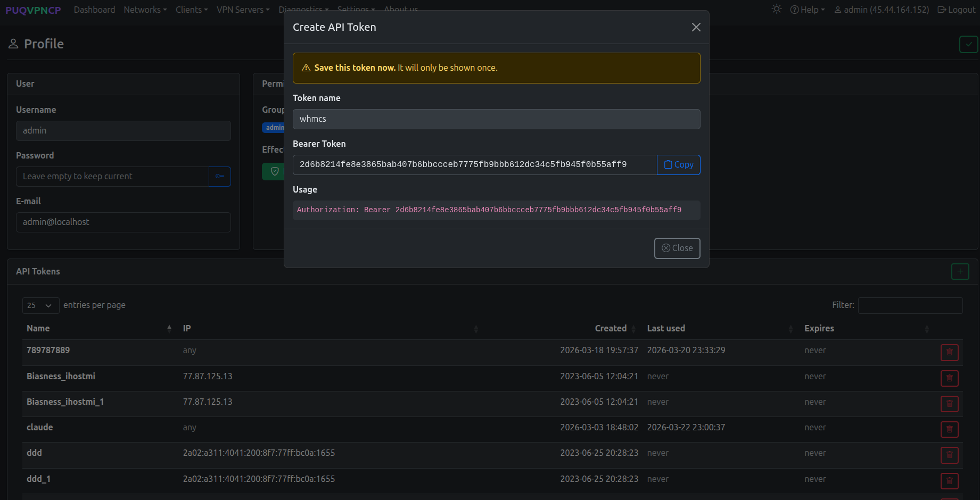Remove the ddd_1 token via trash icon
Viewport: 980px width, 500px height.
(x=949, y=481)
